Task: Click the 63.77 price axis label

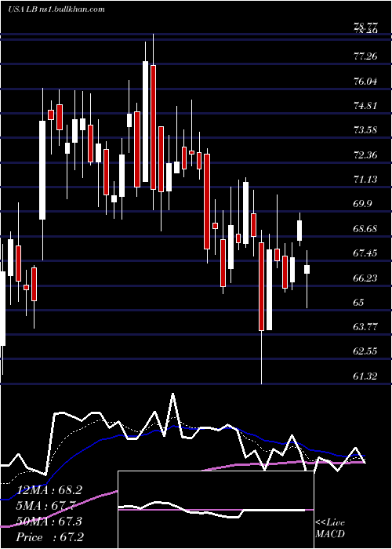Action: tap(365, 327)
